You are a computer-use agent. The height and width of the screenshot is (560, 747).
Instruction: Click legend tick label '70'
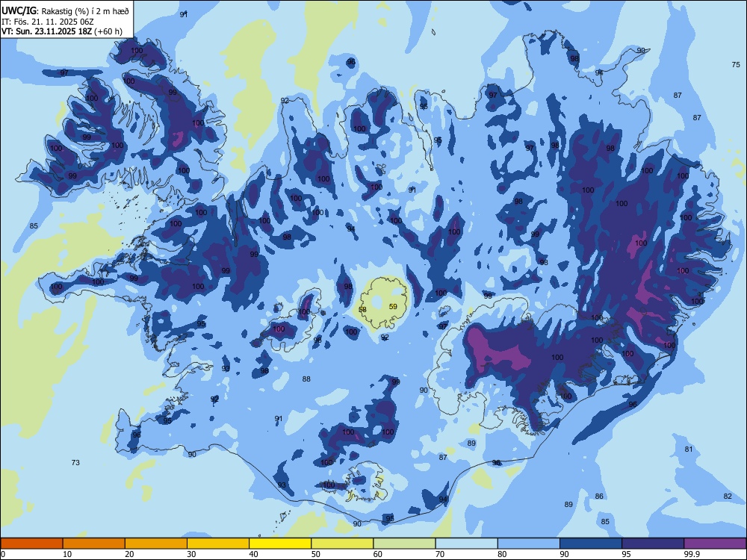(x=440, y=554)
